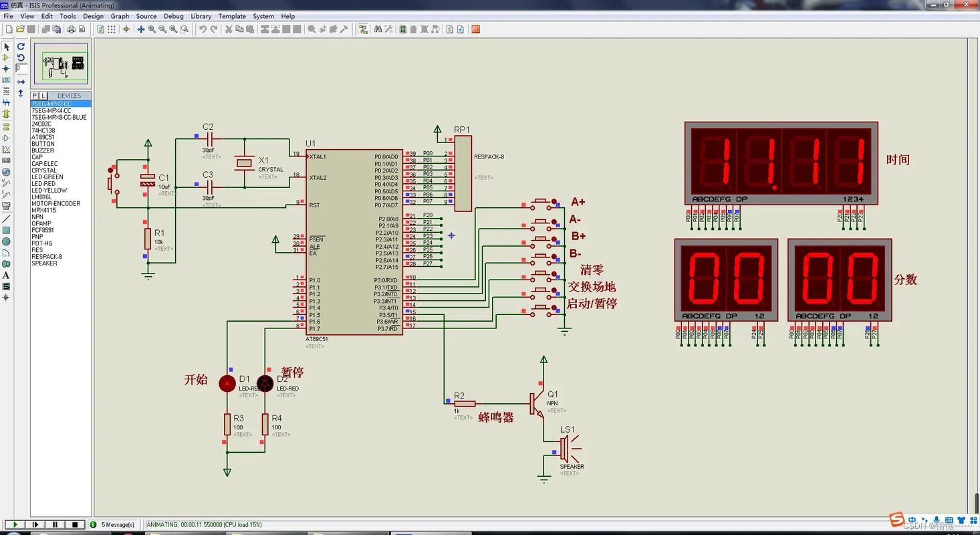Click the rotation angle input field
Image resolution: width=980 pixels, height=535 pixels.
(x=21, y=68)
